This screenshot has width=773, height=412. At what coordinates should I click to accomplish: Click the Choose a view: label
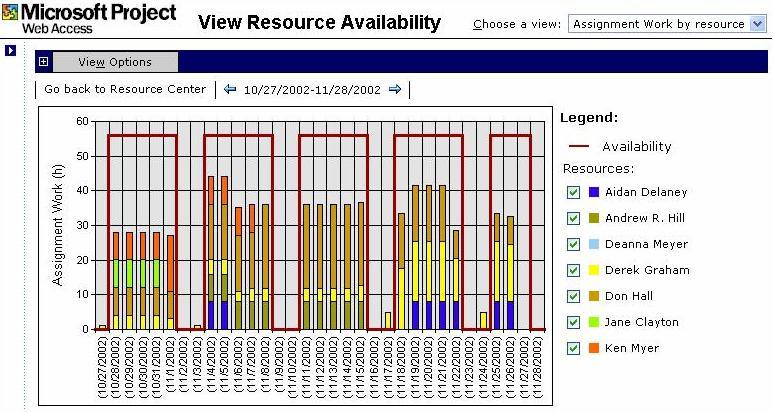tap(517, 24)
